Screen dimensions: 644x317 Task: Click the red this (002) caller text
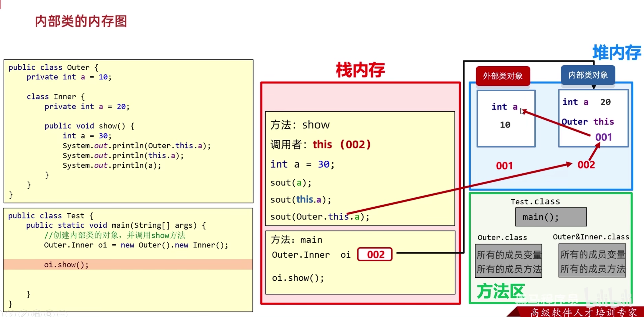click(341, 145)
